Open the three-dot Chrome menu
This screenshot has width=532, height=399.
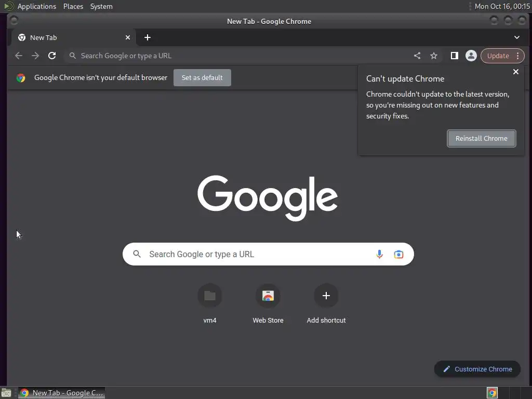click(x=518, y=56)
